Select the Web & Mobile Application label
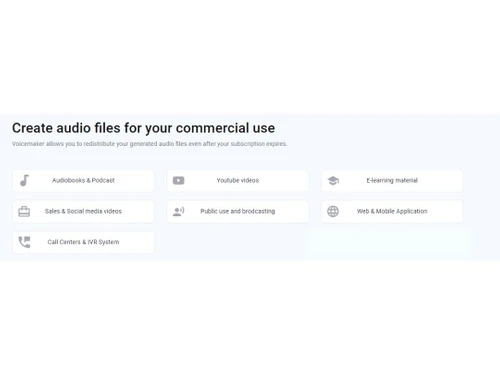This screenshot has width=500, height=375. point(392,211)
